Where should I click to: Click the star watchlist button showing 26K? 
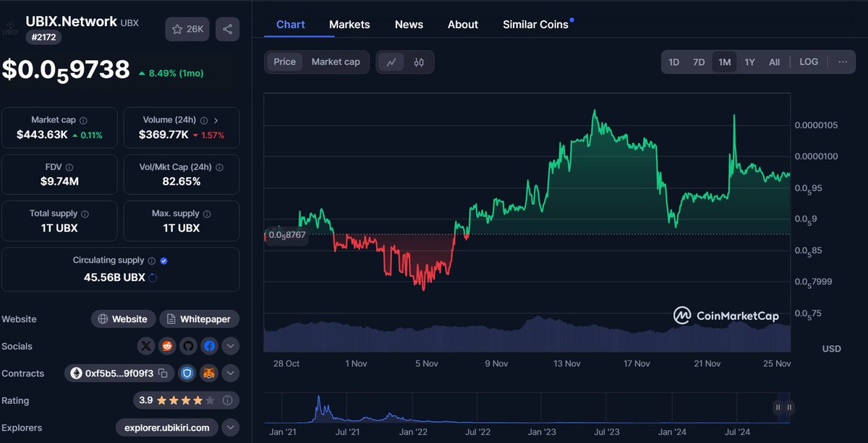coord(187,29)
